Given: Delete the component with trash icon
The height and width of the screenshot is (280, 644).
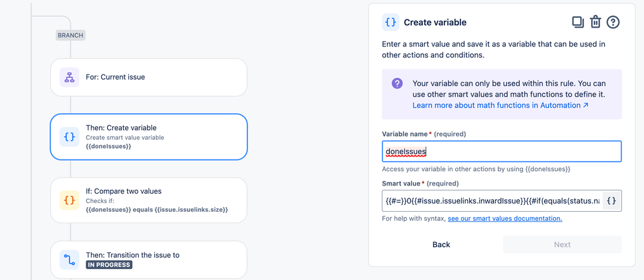Looking at the screenshot, I should coord(596,22).
